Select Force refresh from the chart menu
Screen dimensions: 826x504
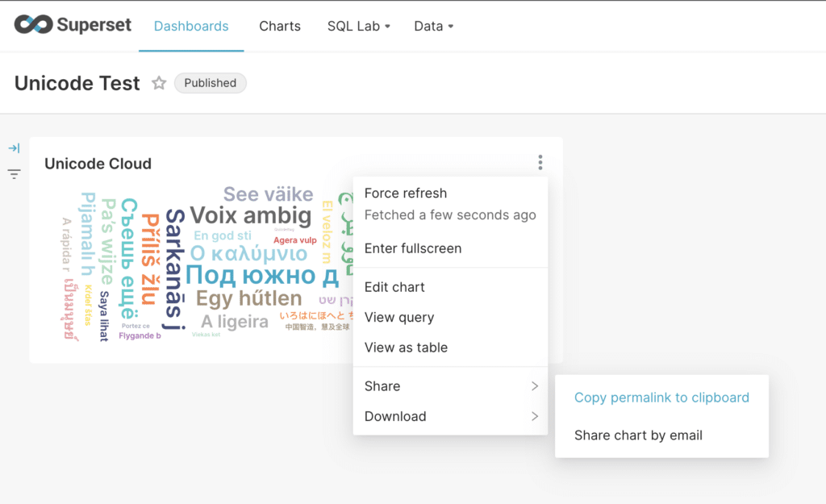click(x=406, y=194)
